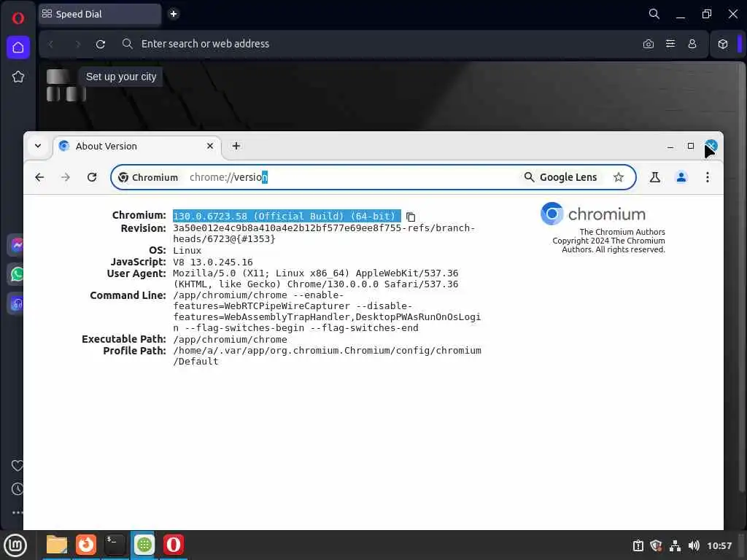Select the About Version tab
Image resolution: width=747 pixels, height=560 pixels.
tap(137, 146)
